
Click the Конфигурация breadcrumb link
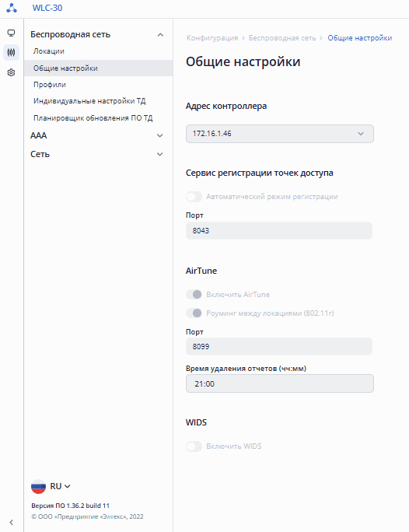(x=212, y=38)
